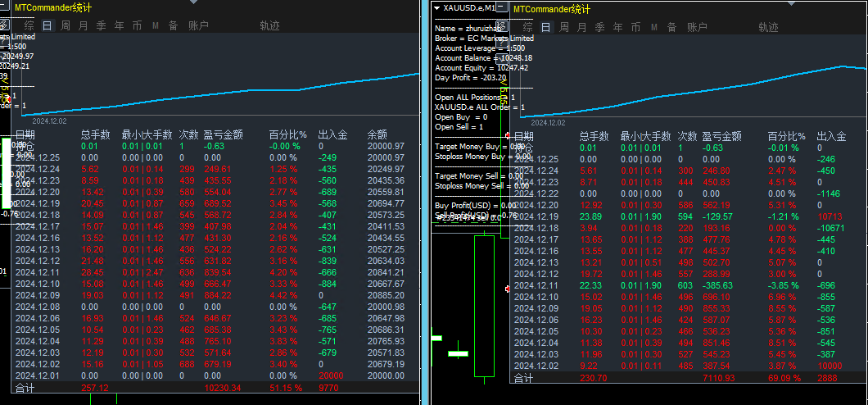Collapse right panel with the minimize dash button
This screenshot has width=868, height=405.
point(501,6)
